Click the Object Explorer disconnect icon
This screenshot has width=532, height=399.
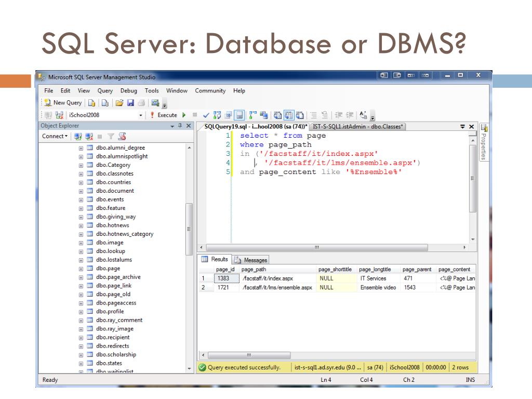tap(89, 137)
